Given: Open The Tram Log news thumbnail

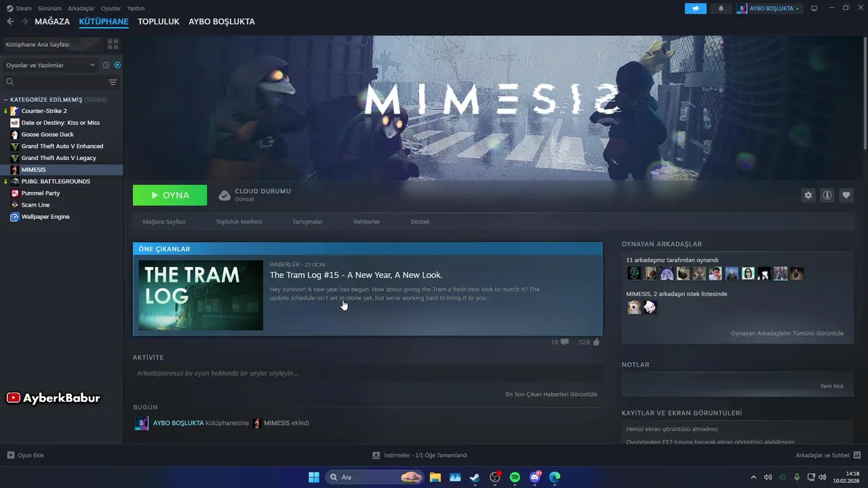Looking at the screenshot, I should click(201, 295).
